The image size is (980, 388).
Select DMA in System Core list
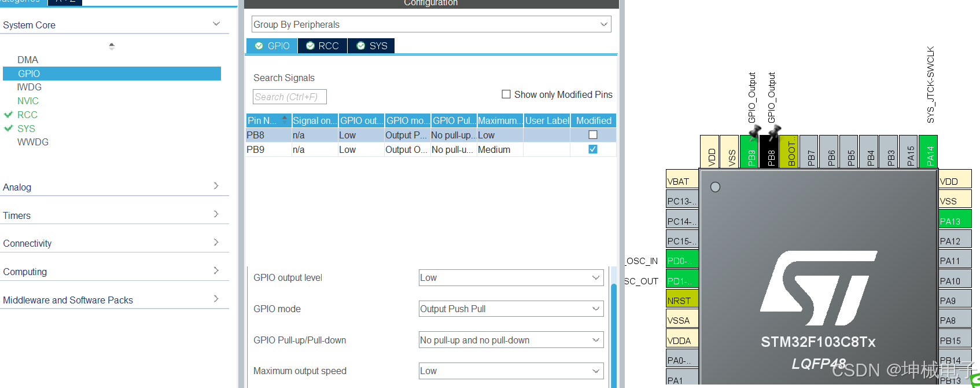[x=28, y=60]
